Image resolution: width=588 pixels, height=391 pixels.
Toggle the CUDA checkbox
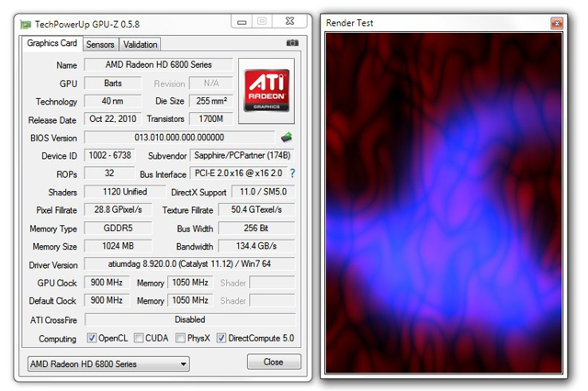(139, 338)
